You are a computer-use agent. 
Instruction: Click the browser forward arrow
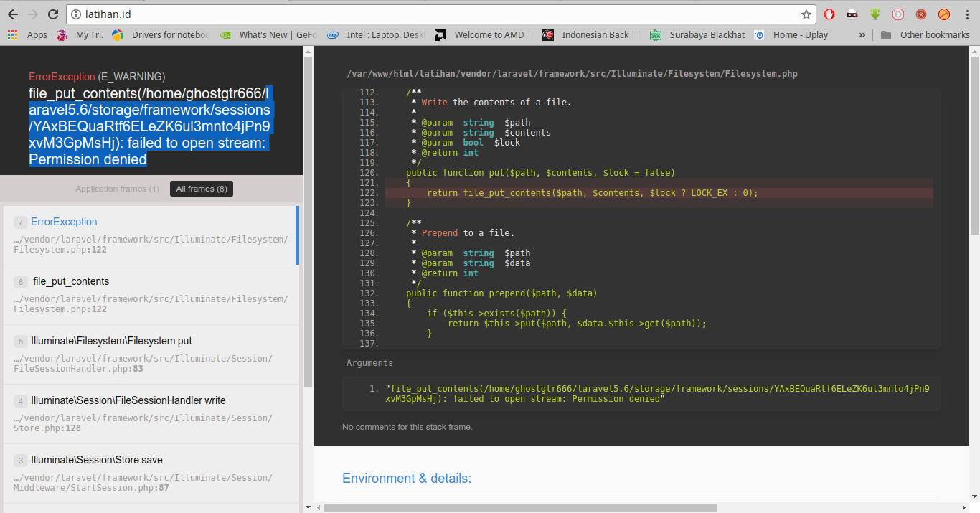point(33,14)
